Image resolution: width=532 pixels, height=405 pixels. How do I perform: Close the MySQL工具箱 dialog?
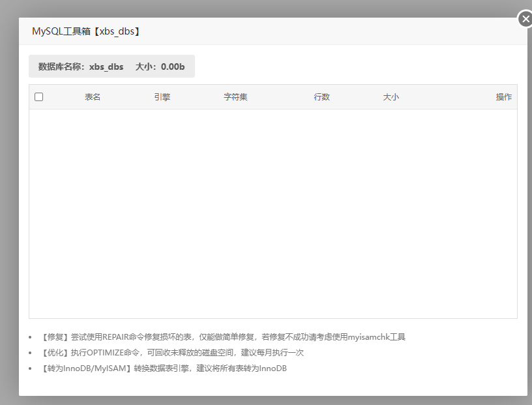pyautogui.click(x=525, y=19)
